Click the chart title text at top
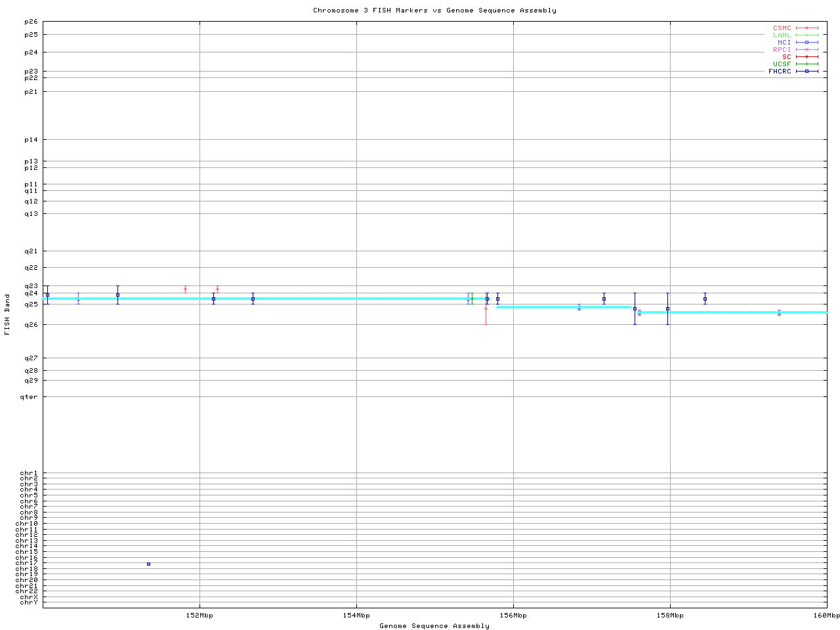 [x=434, y=10]
